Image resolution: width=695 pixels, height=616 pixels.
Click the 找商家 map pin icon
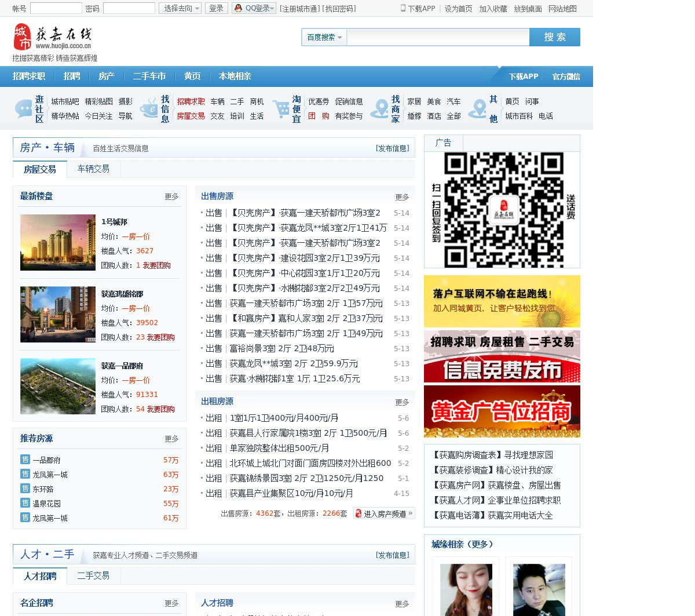coord(380,108)
